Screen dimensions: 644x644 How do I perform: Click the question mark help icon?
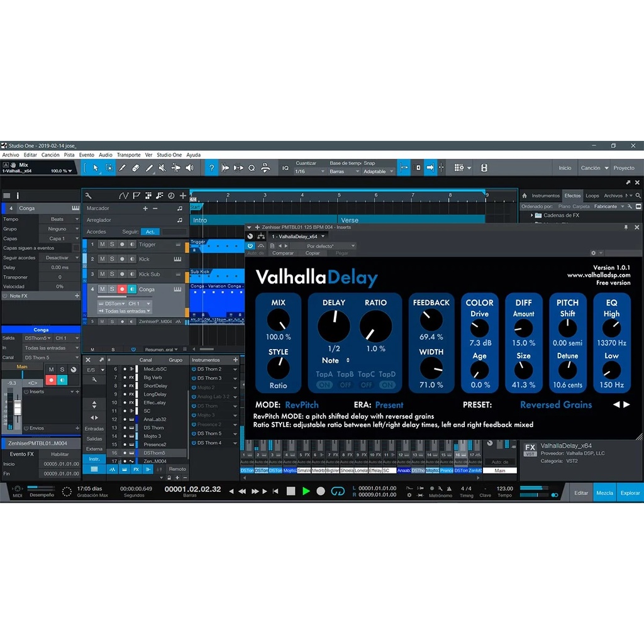coord(211,167)
